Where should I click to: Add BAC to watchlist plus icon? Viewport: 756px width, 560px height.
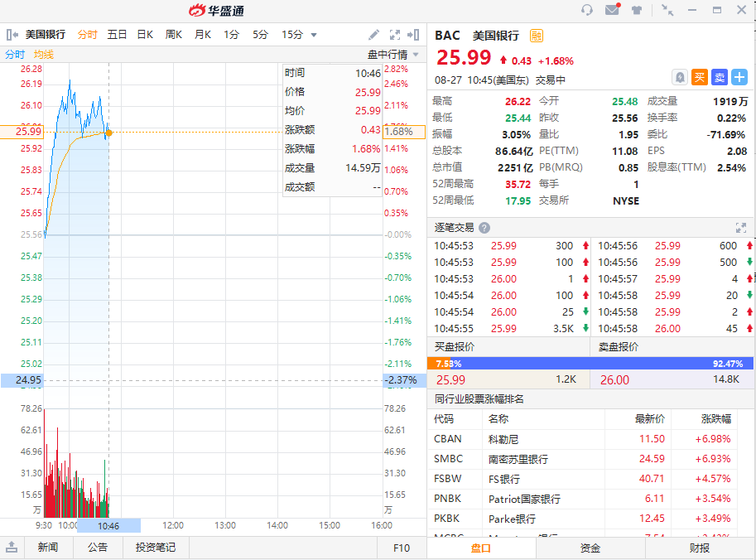739,77
